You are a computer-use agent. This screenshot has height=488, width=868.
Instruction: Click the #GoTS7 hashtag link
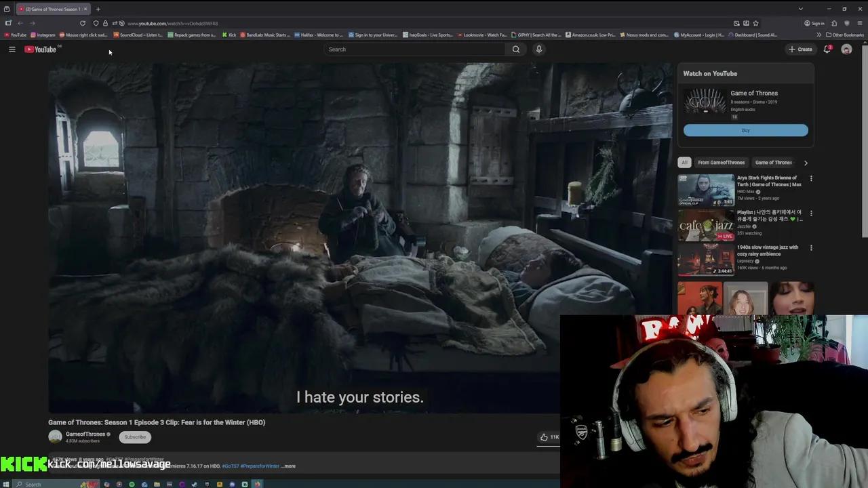point(231,466)
